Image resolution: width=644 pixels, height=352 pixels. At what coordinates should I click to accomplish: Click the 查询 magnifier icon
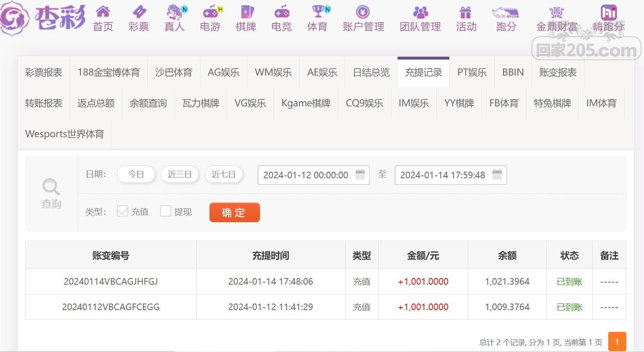51,187
